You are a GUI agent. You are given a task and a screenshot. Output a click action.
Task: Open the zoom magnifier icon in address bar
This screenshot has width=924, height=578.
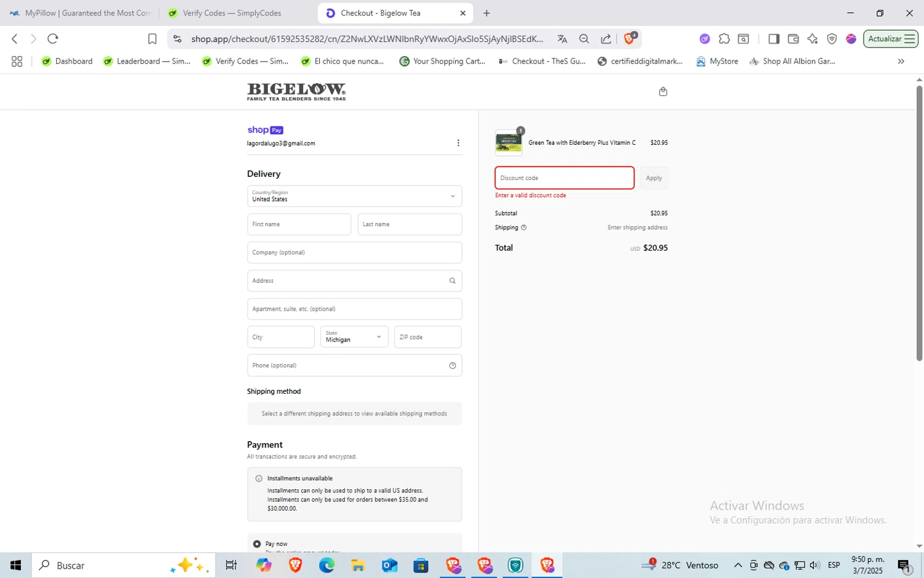click(584, 39)
